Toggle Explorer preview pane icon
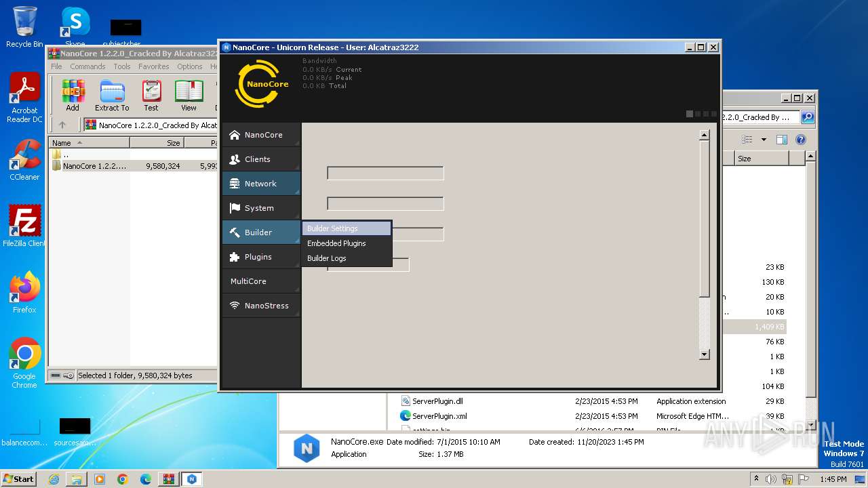The width and height of the screenshot is (868, 488). pos(782,140)
